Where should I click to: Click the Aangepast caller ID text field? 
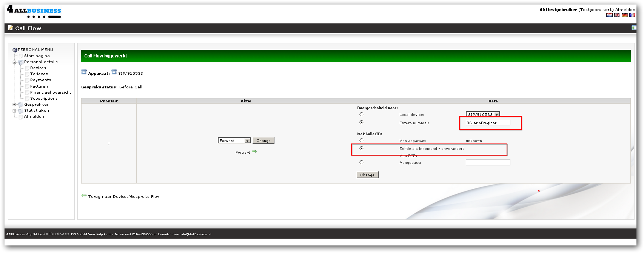[488, 162]
